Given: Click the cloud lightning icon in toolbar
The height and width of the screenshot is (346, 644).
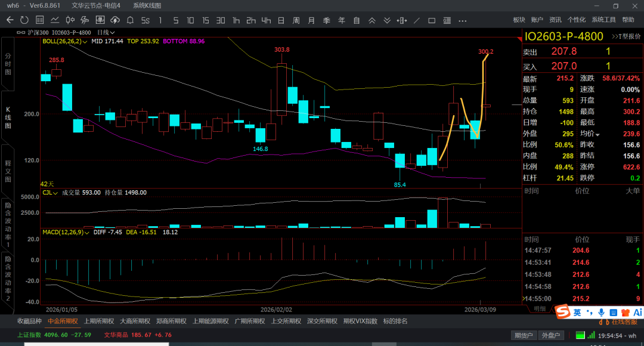Looking at the screenshot, I should tap(115, 20).
